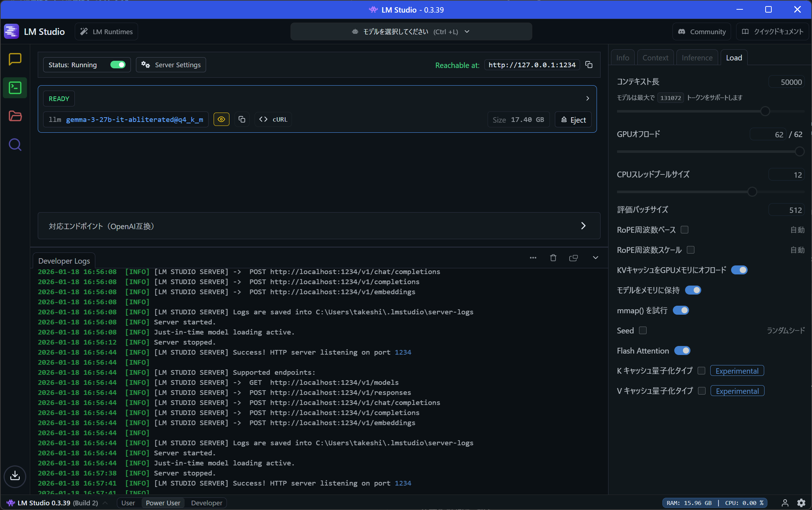Collapse the Developer Logs panel chevron
The width and height of the screenshot is (812, 510).
596,258
